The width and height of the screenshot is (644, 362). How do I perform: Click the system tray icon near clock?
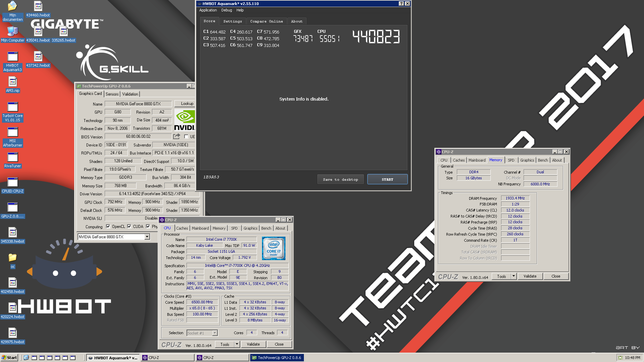pos(620,358)
